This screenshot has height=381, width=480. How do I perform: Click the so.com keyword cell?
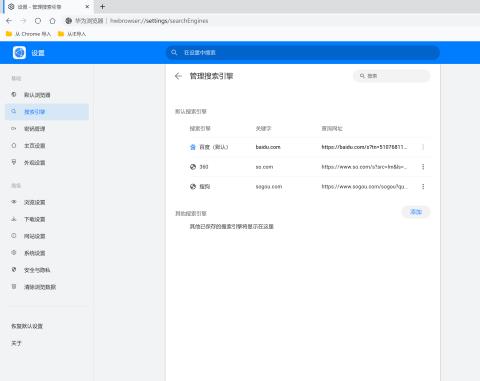coord(264,167)
